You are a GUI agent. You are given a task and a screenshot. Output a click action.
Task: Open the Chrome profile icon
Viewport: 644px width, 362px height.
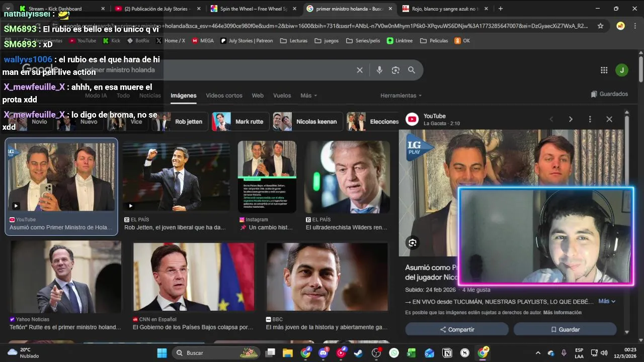coord(620,26)
